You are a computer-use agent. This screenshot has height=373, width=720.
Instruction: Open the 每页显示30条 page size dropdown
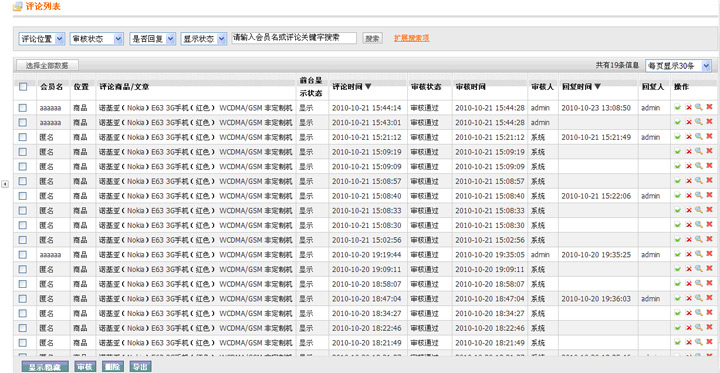(678, 66)
